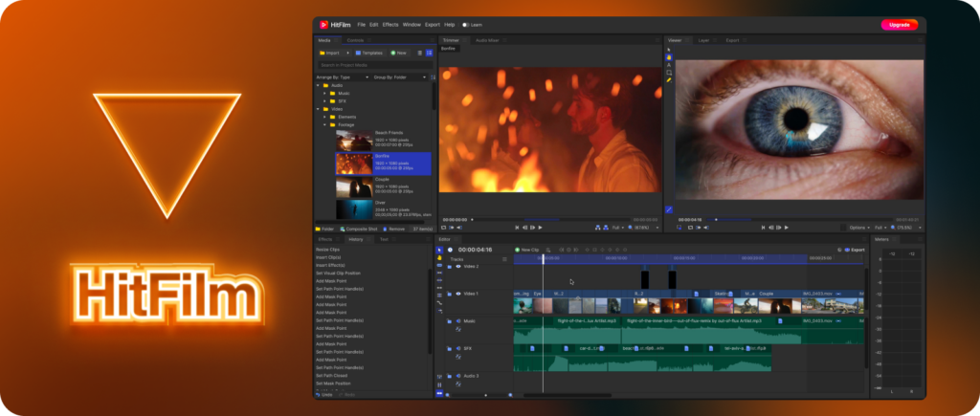Viewport: 980px width, 416px height.
Task: Toggle lock on Music track
Action: 450,321
